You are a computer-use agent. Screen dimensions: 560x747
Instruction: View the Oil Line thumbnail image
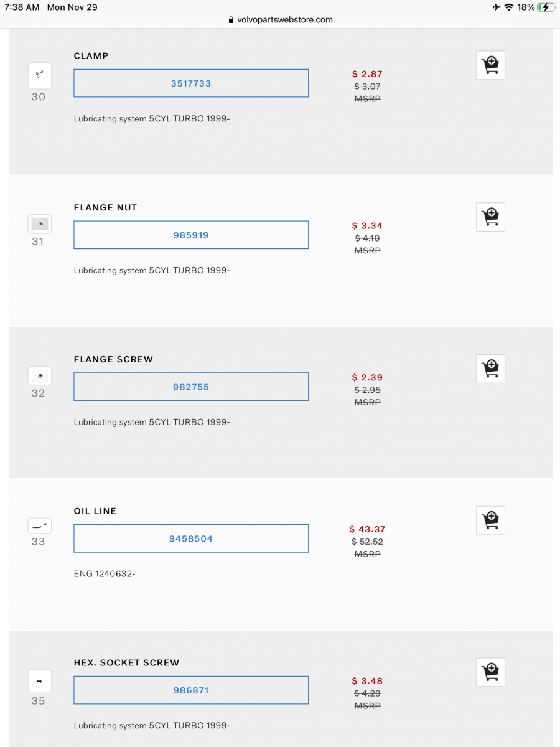[x=40, y=526]
